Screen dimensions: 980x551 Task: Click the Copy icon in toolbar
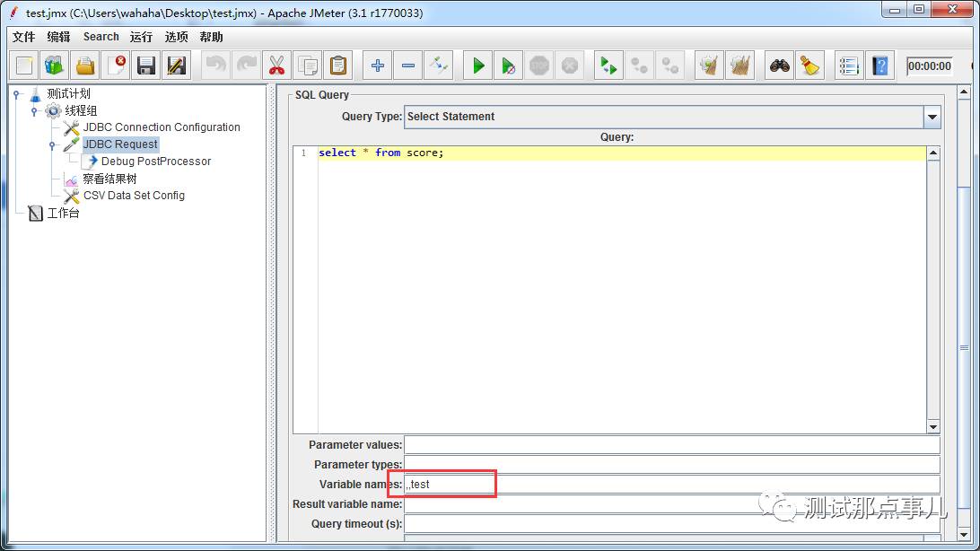pyautogui.click(x=308, y=66)
